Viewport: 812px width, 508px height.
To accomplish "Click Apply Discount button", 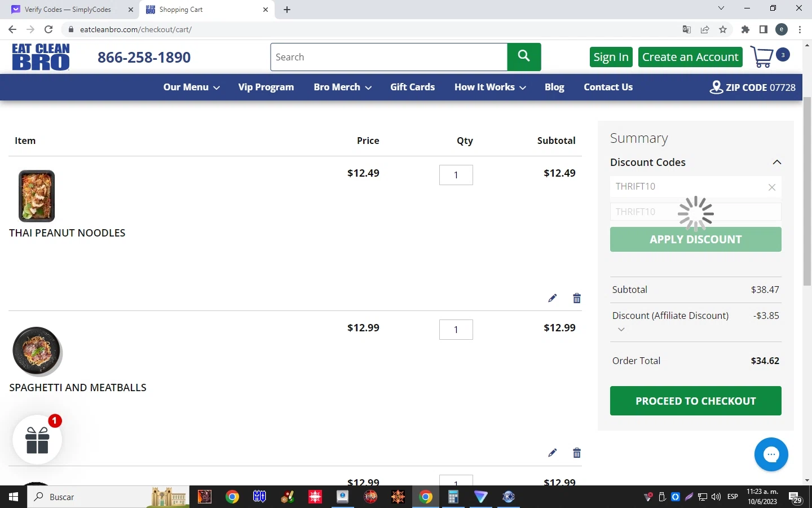I will [696, 239].
